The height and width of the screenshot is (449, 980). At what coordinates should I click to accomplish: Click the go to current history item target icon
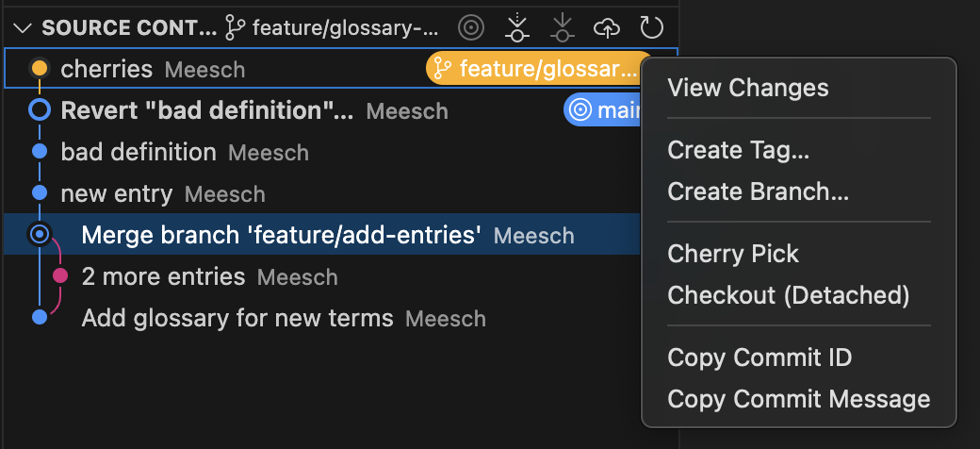471,27
